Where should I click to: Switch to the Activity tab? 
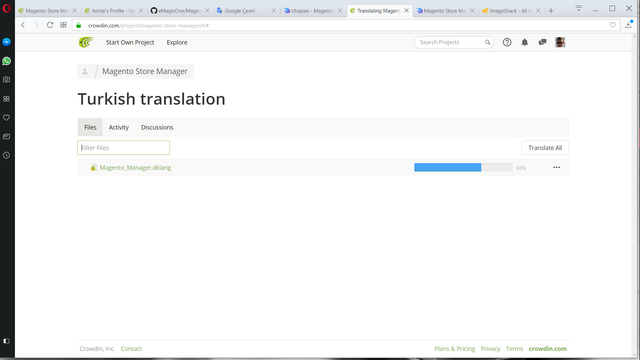point(119,127)
